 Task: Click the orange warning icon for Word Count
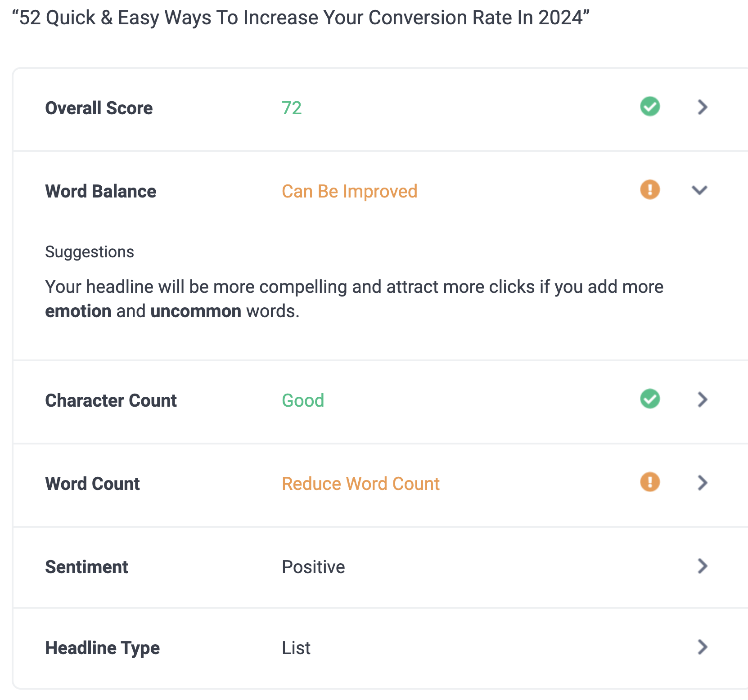point(650,482)
